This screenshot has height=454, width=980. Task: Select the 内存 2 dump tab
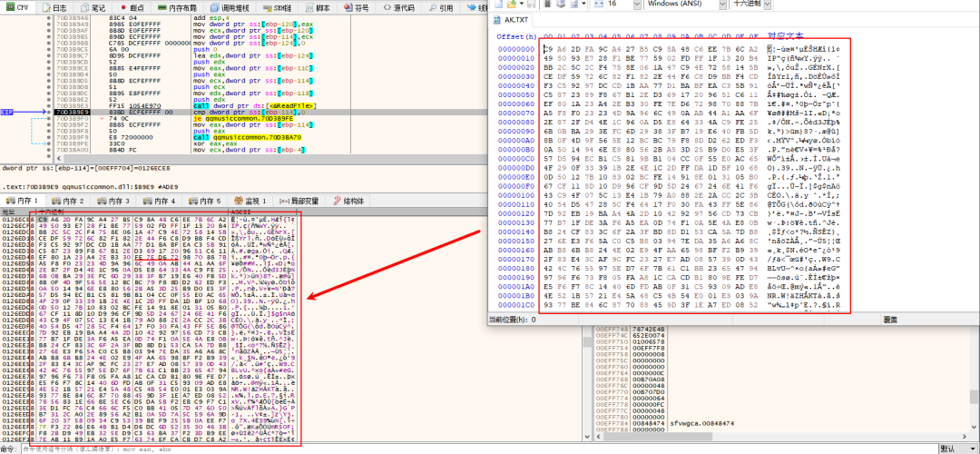(x=69, y=201)
